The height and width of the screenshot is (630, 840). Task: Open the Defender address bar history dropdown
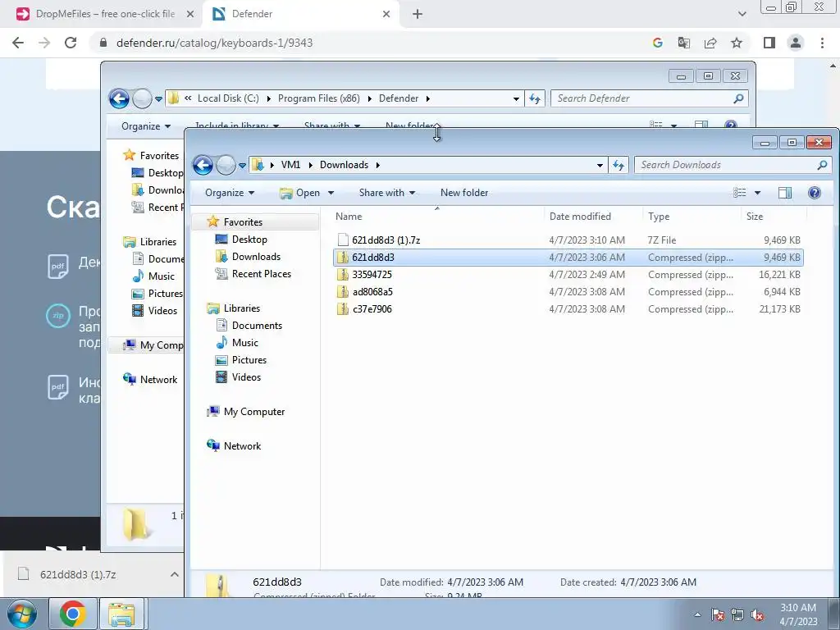pyautogui.click(x=516, y=99)
